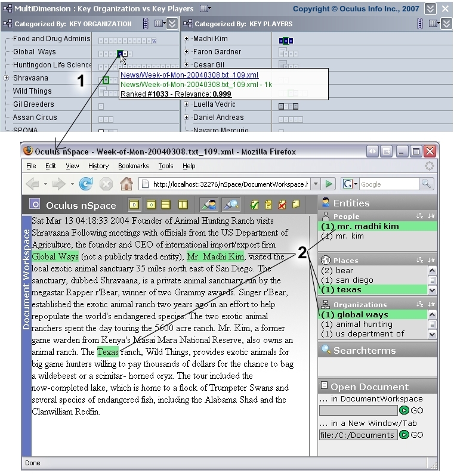The height and width of the screenshot is (476, 454).
Task: Click the MultiDimension tree icon in title bar
Action: point(7,8)
